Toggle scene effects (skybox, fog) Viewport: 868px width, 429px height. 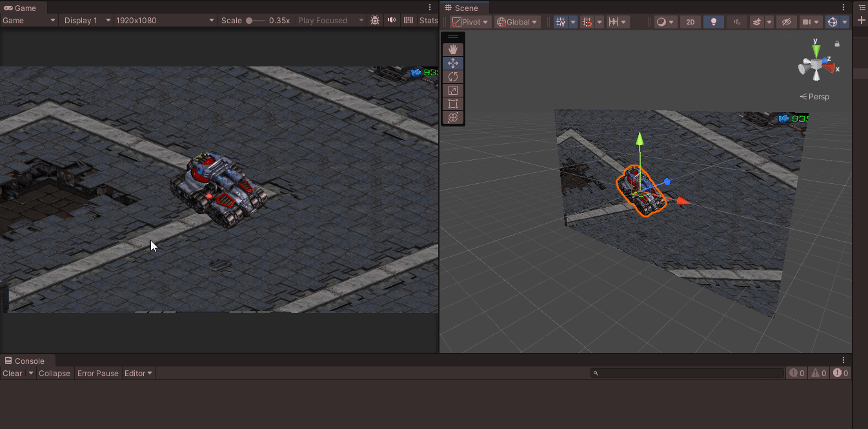(x=756, y=22)
